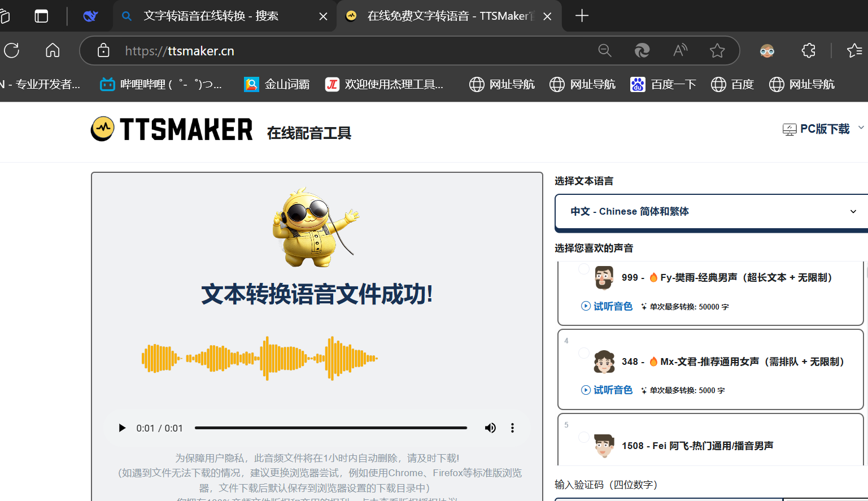Seek on the audio progress bar
The height and width of the screenshot is (501, 868).
(331, 428)
